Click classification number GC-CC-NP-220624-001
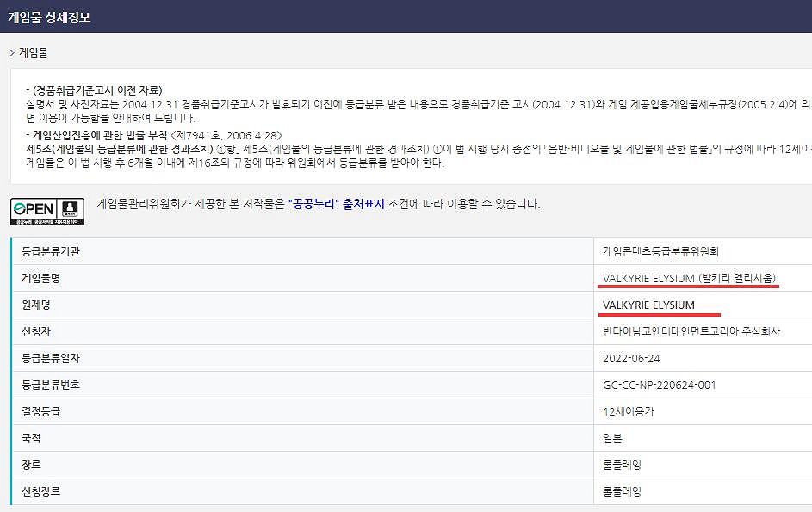 pyautogui.click(x=659, y=385)
